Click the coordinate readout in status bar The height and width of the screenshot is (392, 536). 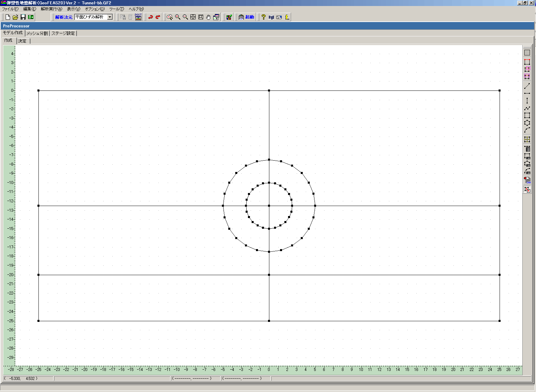coord(28,378)
